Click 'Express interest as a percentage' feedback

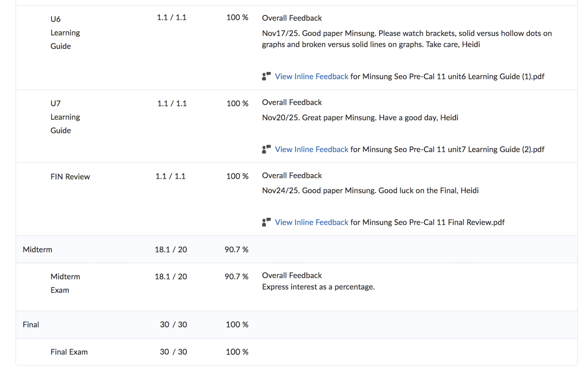[x=318, y=287]
